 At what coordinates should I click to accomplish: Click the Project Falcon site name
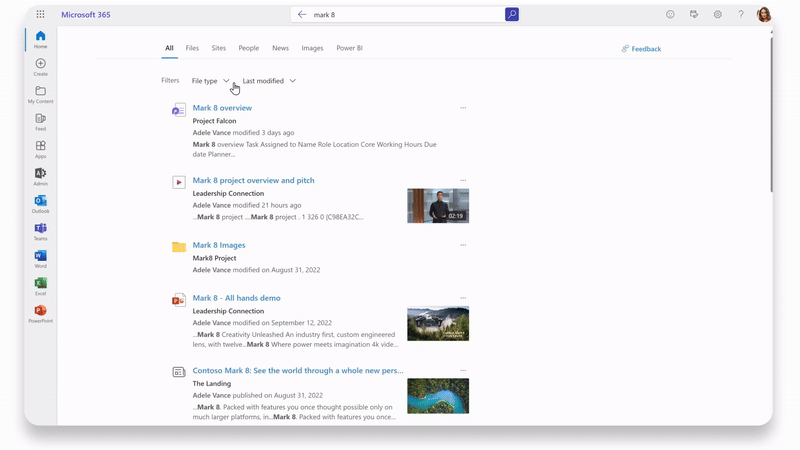214,121
